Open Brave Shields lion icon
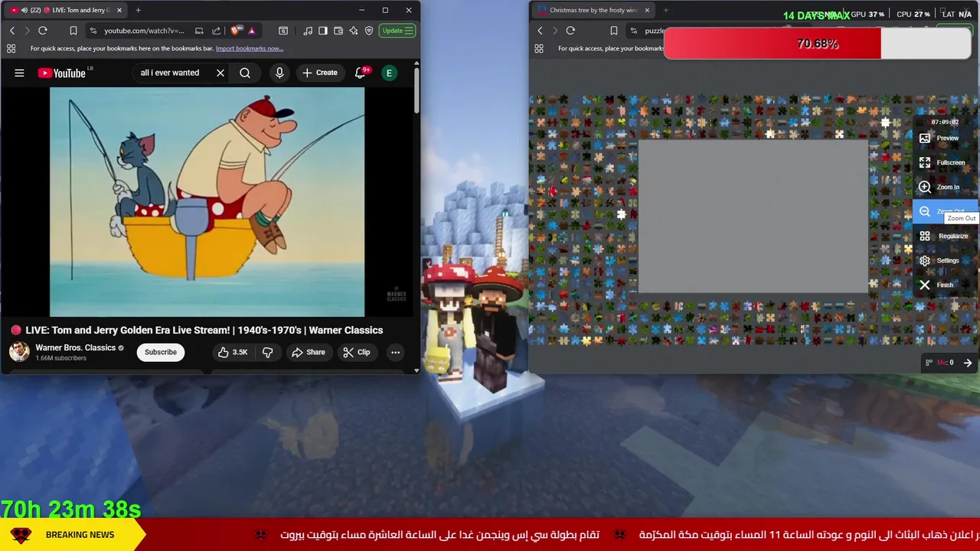980x551 pixels. (x=236, y=31)
